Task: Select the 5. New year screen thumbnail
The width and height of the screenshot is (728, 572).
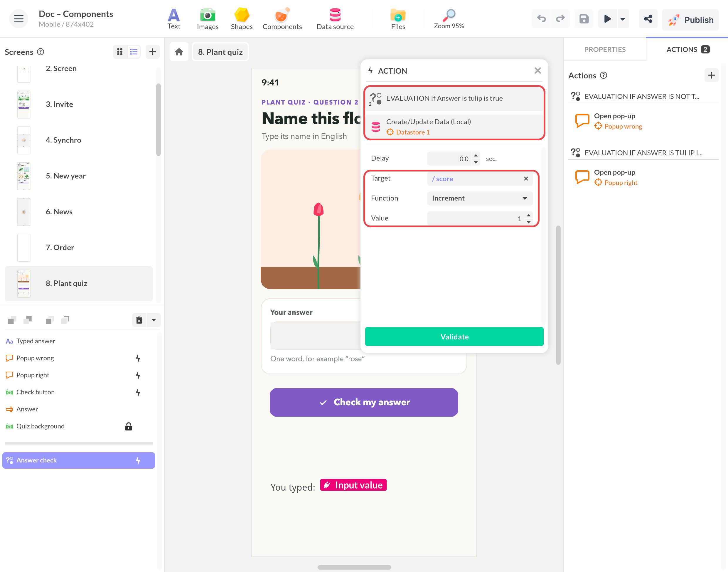Action: pos(24,176)
